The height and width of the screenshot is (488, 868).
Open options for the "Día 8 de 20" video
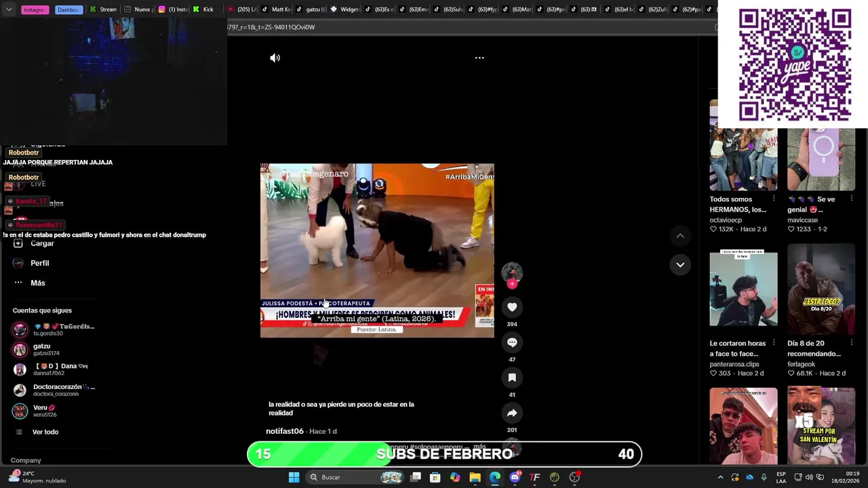click(x=852, y=343)
